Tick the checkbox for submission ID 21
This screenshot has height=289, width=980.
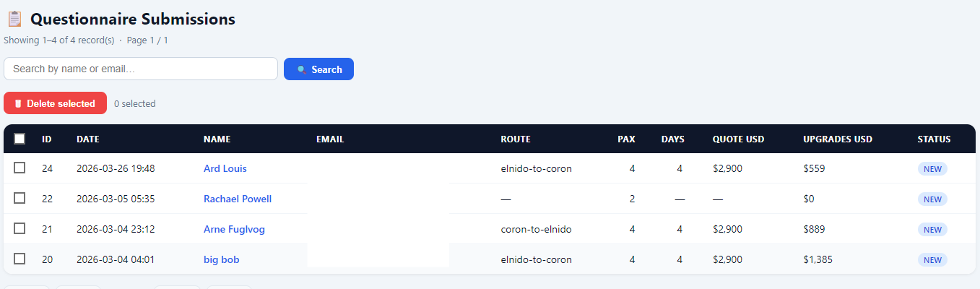click(19, 228)
